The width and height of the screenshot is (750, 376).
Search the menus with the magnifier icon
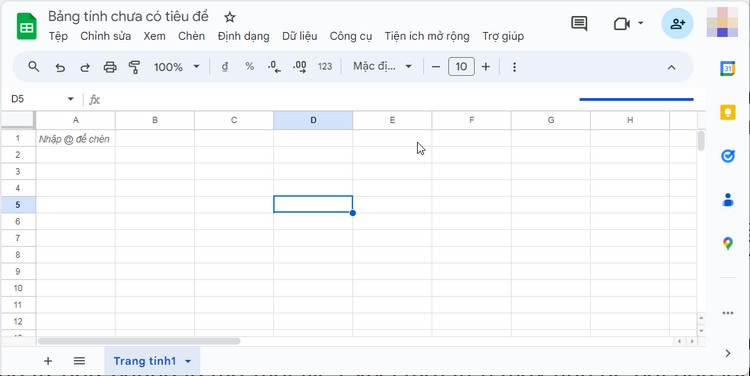tap(33, 67)
